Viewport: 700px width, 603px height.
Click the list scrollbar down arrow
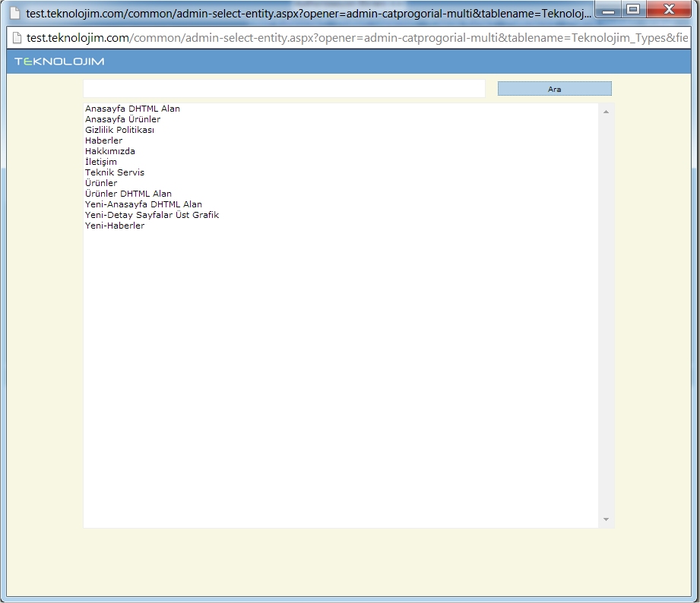[x=606, y=519]
